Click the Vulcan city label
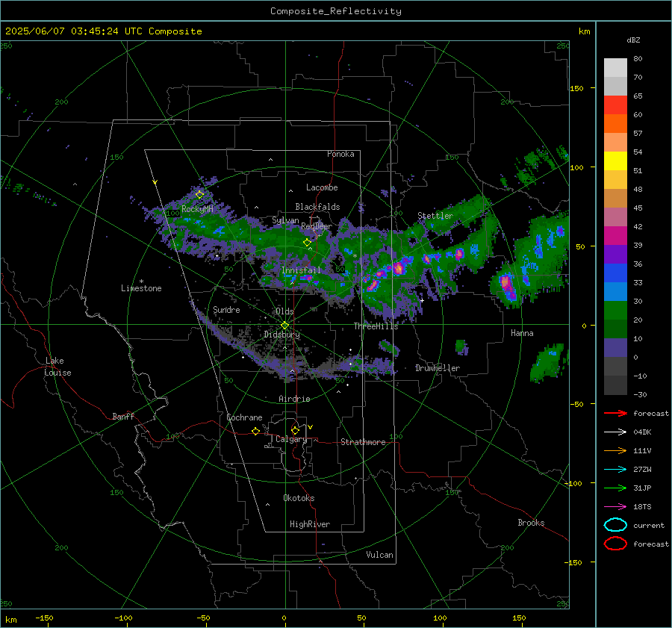 click(380, 555)
